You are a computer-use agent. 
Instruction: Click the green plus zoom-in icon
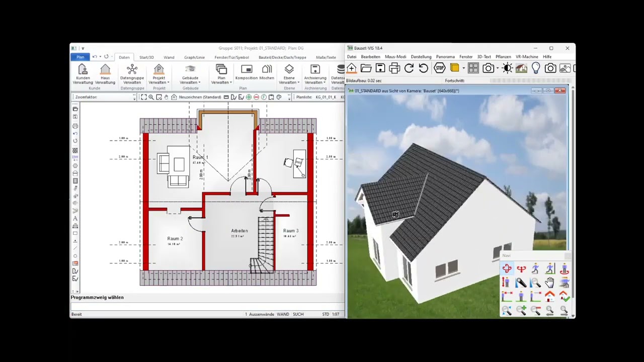(249, 97)
